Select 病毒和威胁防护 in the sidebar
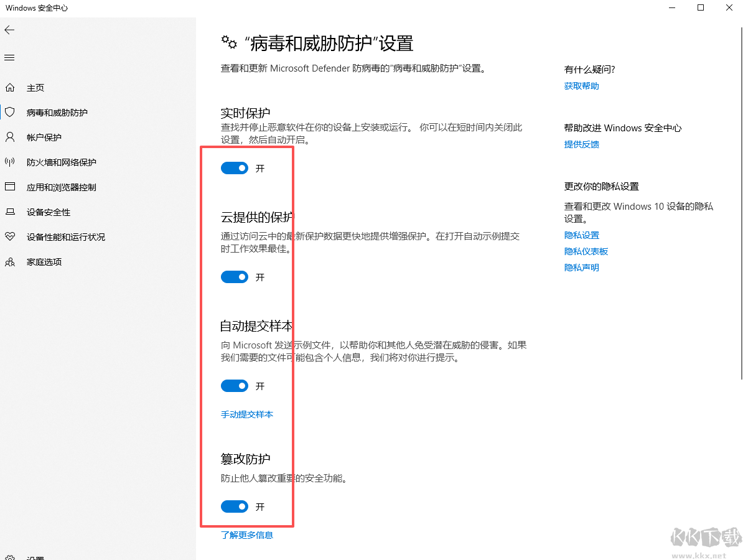Image resolution: width=743 pixels, height=560 pixels. 57,113
